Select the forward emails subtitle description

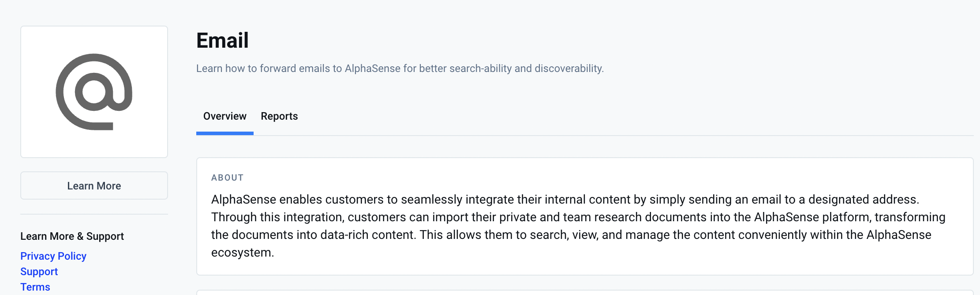click(x=400, y=68)
